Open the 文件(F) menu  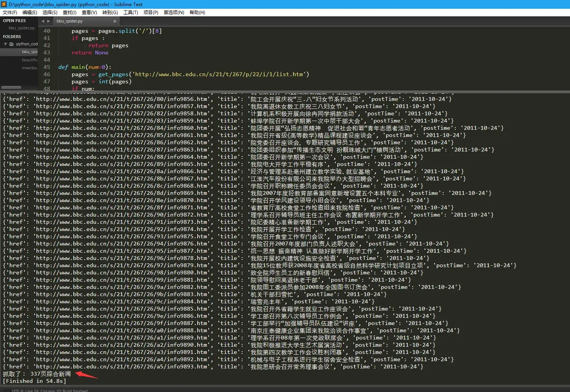pyautogui.click(x=10, y=13)
